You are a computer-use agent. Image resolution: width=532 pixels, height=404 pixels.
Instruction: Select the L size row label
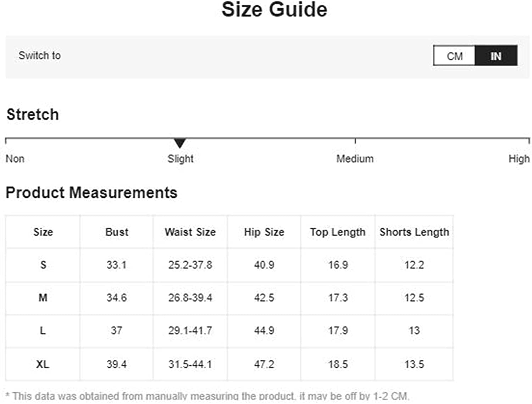[x=43, y=330]
